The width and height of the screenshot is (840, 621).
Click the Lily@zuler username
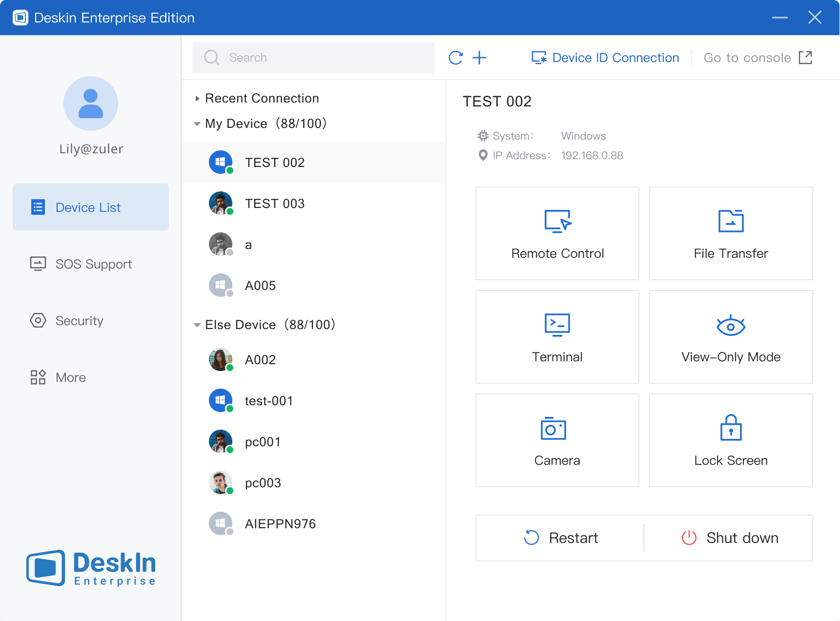[91, 149]
